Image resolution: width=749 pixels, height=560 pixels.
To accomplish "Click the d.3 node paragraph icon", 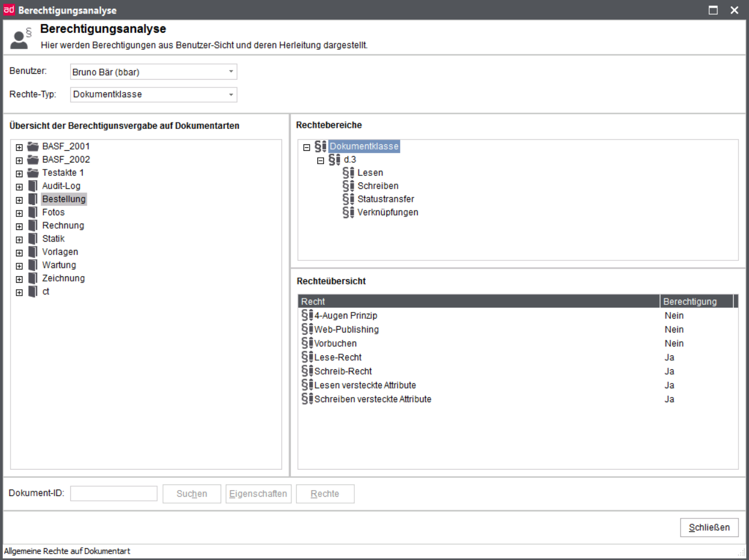I will (334, 159).
